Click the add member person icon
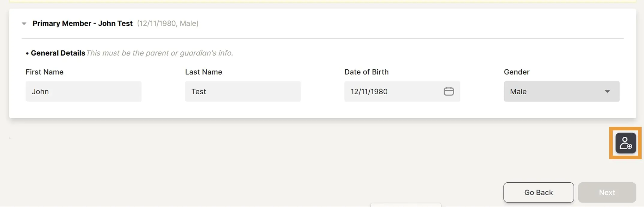 point(625,143)
